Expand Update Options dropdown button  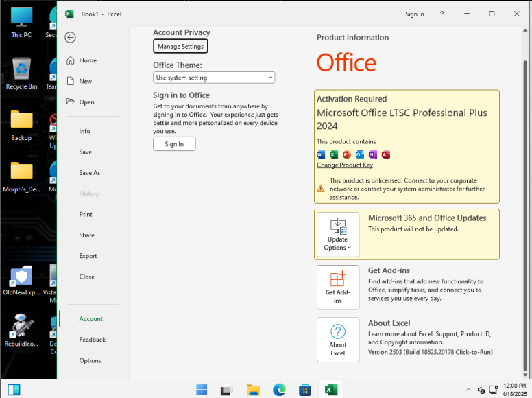pos(338,235)
